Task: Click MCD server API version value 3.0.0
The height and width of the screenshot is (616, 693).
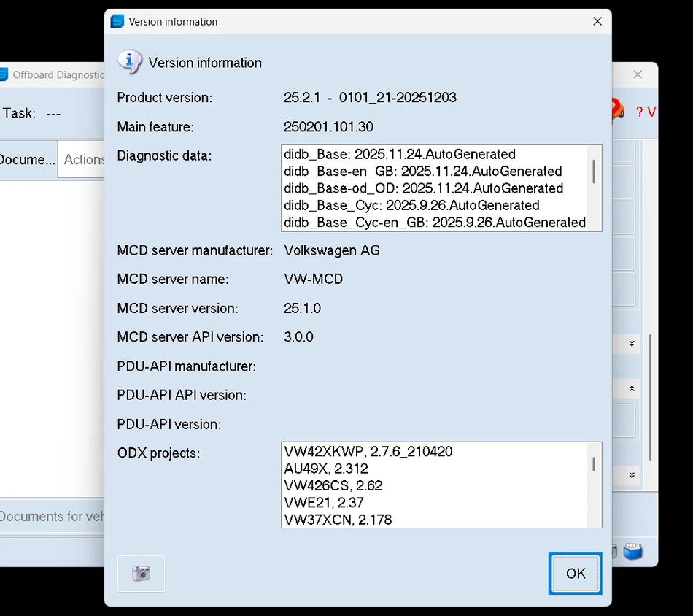Action: tap(298, 337)
